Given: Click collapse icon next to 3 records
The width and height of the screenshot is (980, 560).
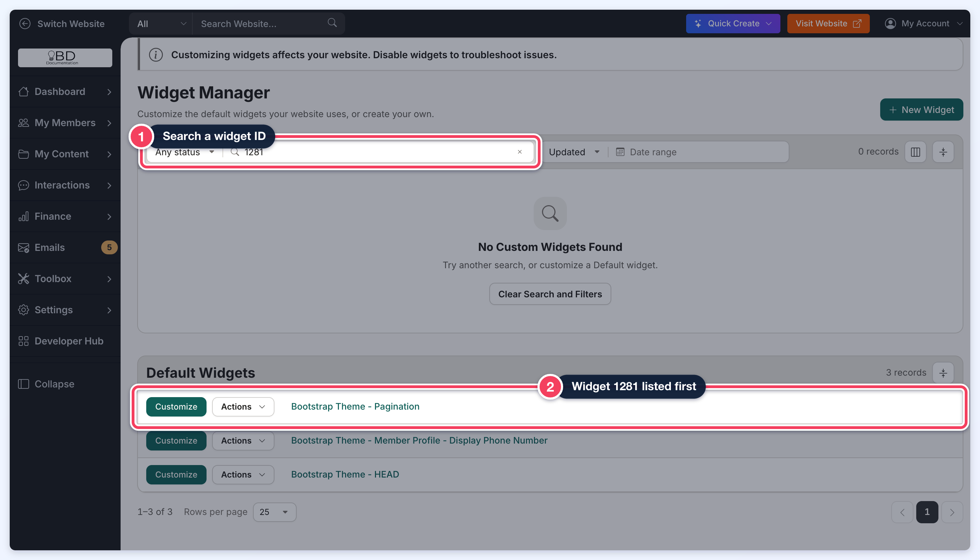Looking at the screenshot, I should pyautogui.click(x=943, y=373).
